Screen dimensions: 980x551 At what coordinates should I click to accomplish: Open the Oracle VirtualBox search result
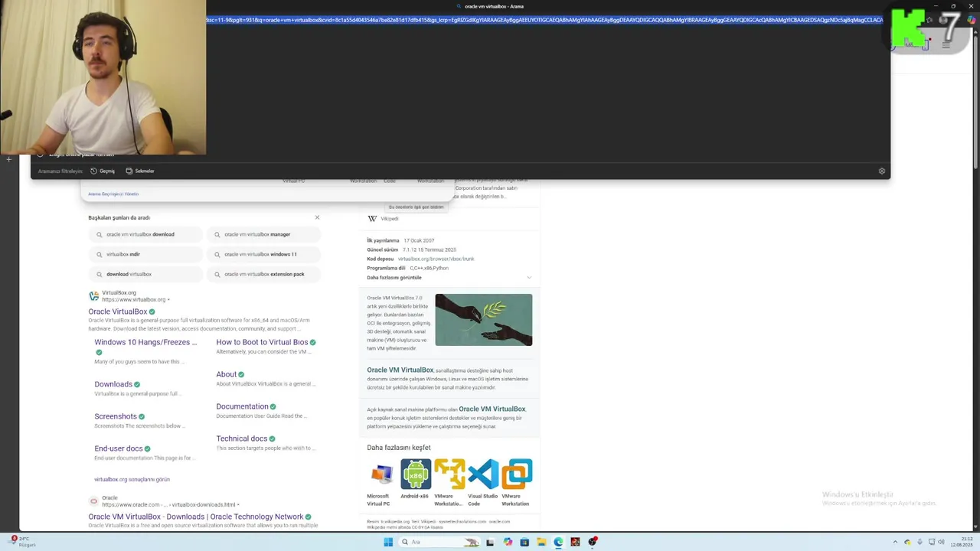coord(118,311)
